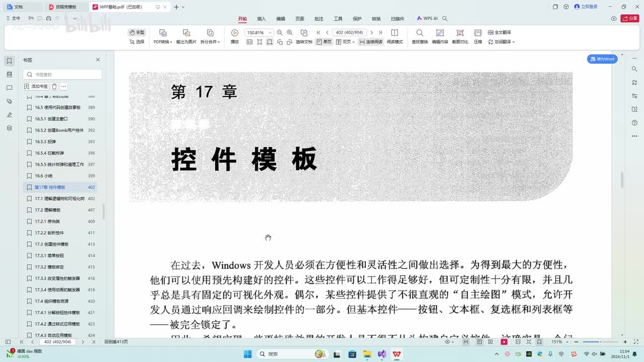Click WPS Office icon in taskbar
This screenshot has width=644, height=362.
pos(397,354)
